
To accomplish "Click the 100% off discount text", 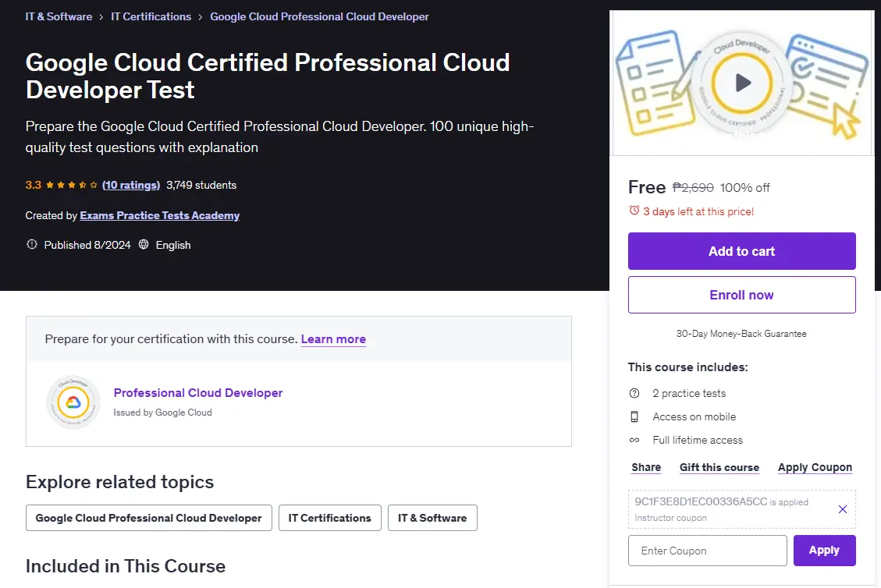I will click(x=745, y=188).
